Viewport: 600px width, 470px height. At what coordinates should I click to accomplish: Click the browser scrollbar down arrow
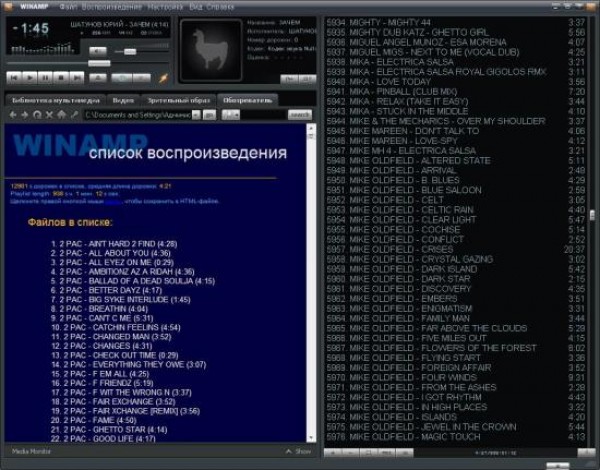coord(311,437)
